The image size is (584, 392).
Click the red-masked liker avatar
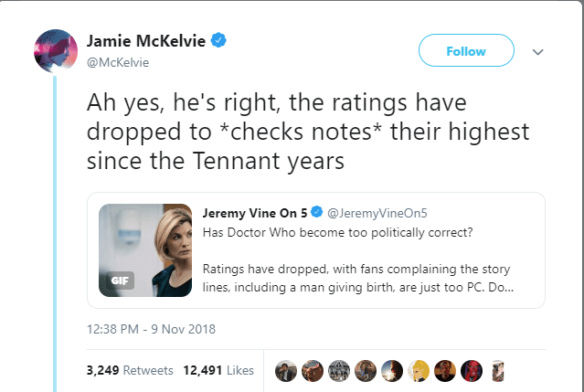point(472,371)
